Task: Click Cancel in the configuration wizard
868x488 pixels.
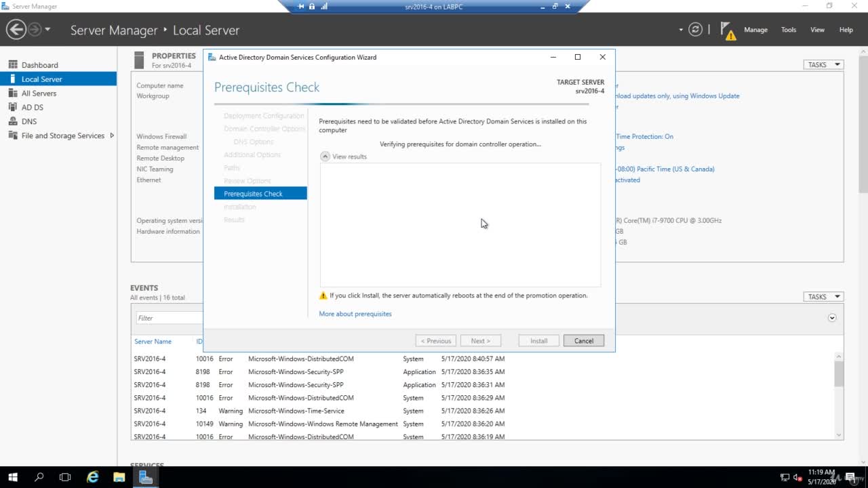Action: tap(583, 341)
